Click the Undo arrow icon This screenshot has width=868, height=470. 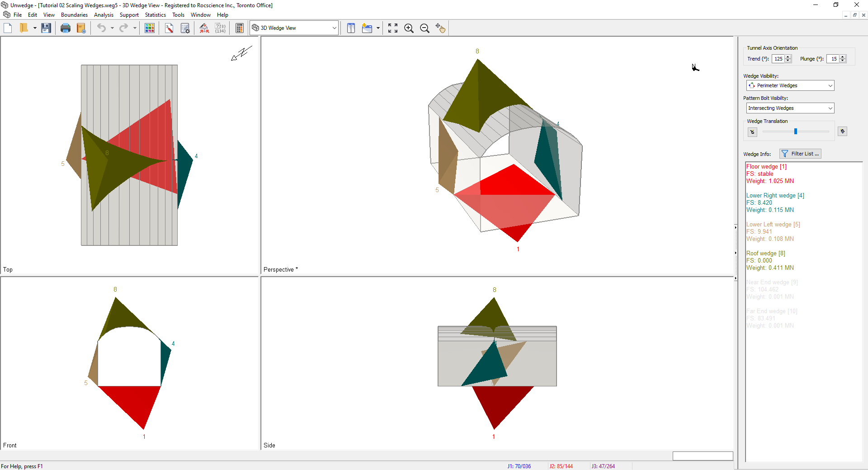pos(101,28)
